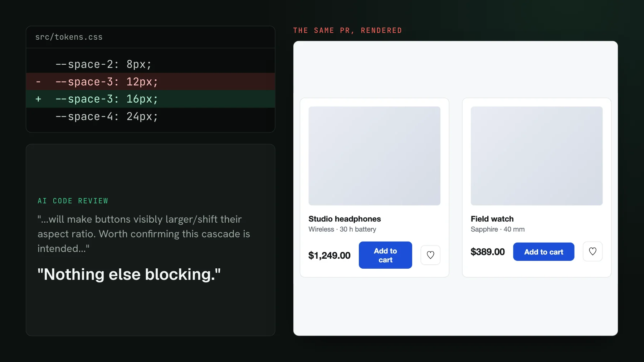This screenshot has height=362, width=644.
Task: Select the Field watch title
Action: (492, 219)
